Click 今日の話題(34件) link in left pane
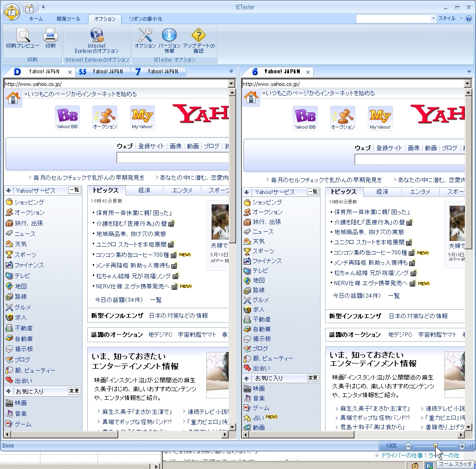The width and height of the screenshot is (476, 469). pyautogui.click(x=119, y=300)
